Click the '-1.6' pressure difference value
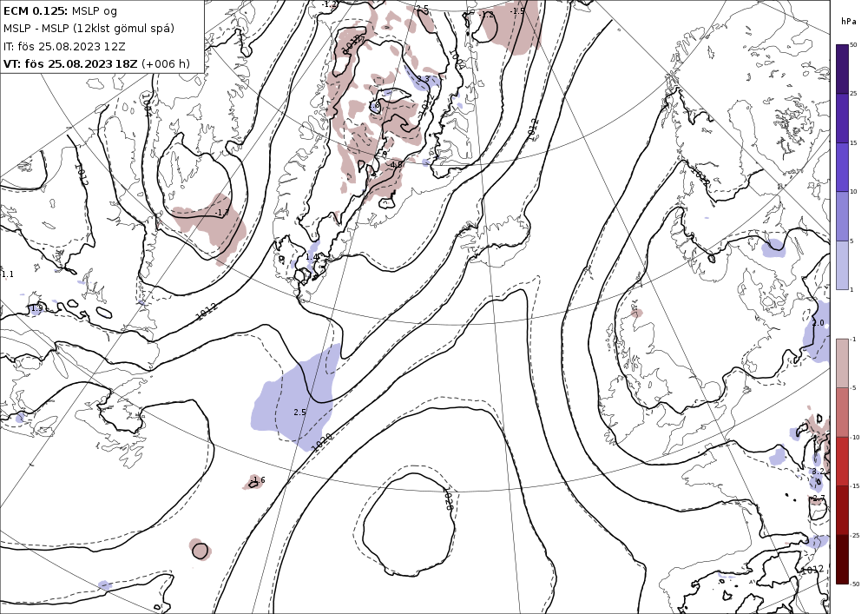The image size is (868, 614). pyautogui.click(x=258, y=480)
